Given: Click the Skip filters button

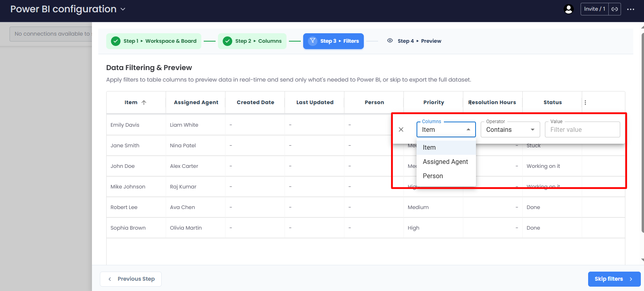Looking at the screenshot, I should 614,279.
